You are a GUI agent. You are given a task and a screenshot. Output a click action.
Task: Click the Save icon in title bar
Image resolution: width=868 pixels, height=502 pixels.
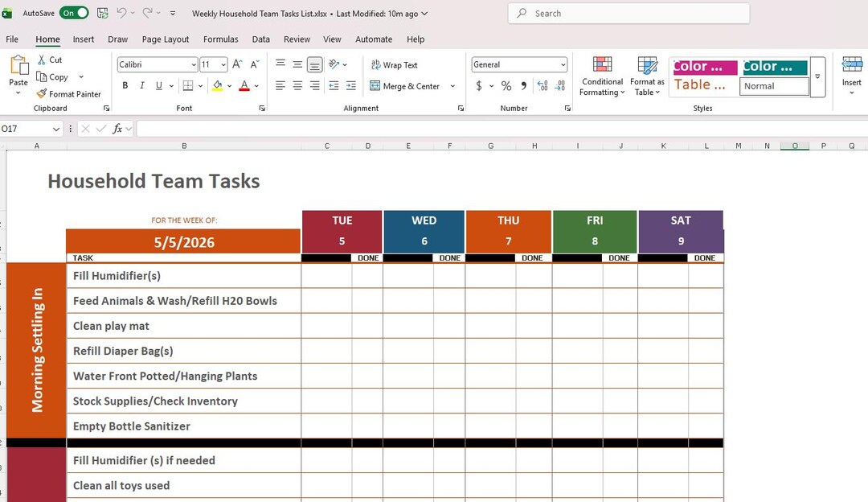click(x=102, y=13)
